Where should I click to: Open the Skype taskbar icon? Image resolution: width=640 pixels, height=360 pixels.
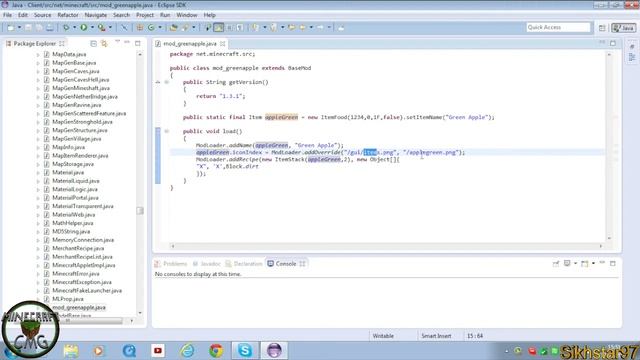click(245, 351)
